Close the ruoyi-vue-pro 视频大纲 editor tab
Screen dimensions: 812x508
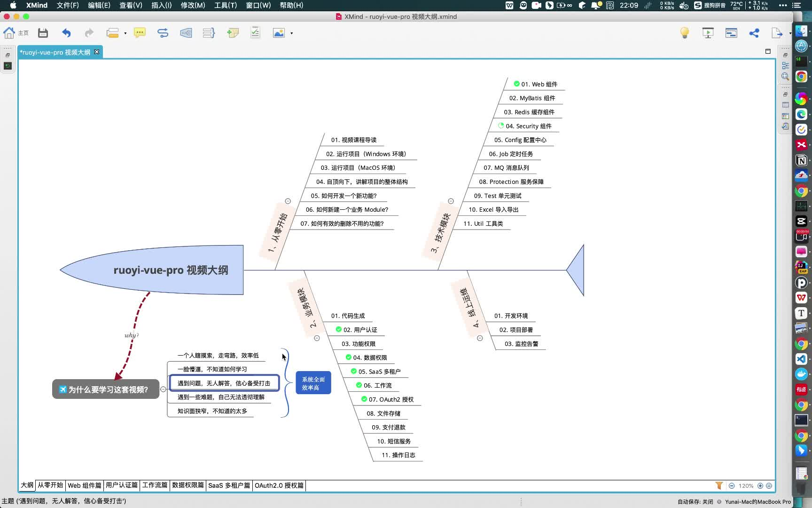click(x=97, y=52)
